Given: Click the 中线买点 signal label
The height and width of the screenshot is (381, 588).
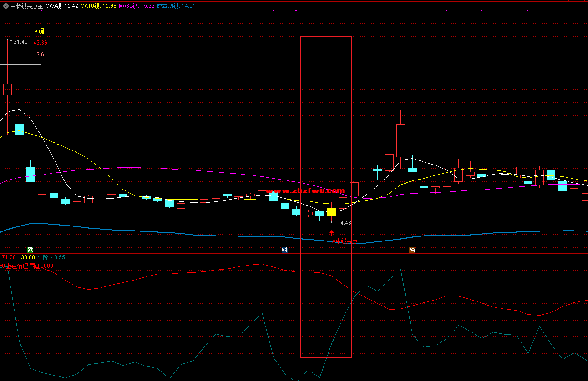Looking at the screenshot, I should pos(346,241).
